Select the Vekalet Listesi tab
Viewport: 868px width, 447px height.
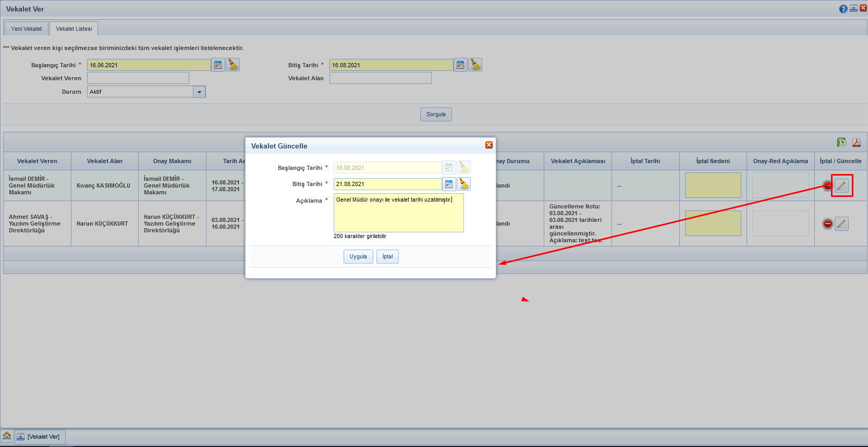tap(74, 29)
